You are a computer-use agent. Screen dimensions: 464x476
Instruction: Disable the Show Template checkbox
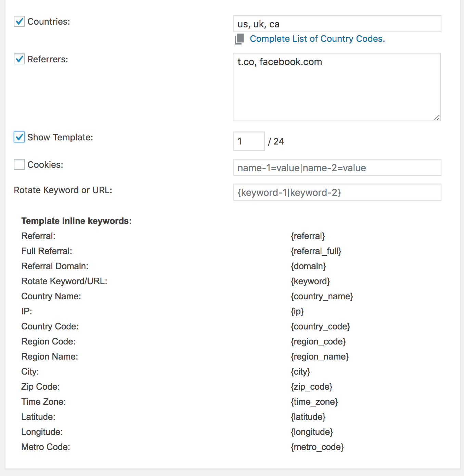click(x=19, y=137)
